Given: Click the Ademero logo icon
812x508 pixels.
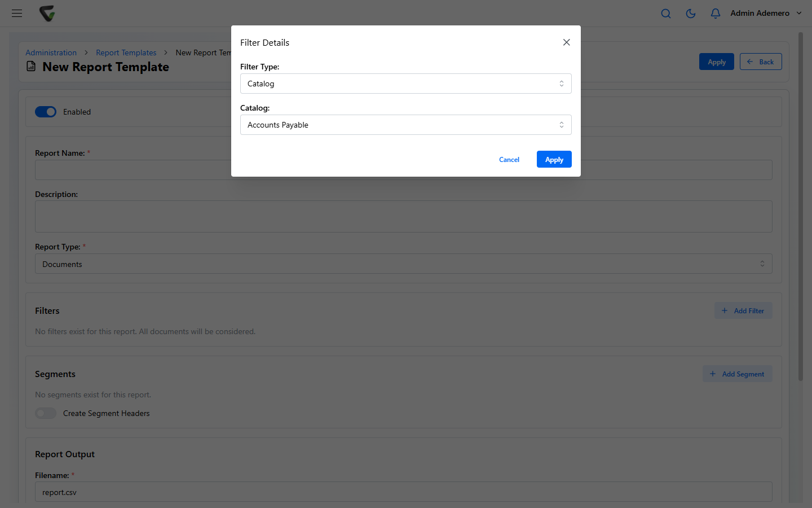Looking at the screenshot, I should (x=47, y=13).
